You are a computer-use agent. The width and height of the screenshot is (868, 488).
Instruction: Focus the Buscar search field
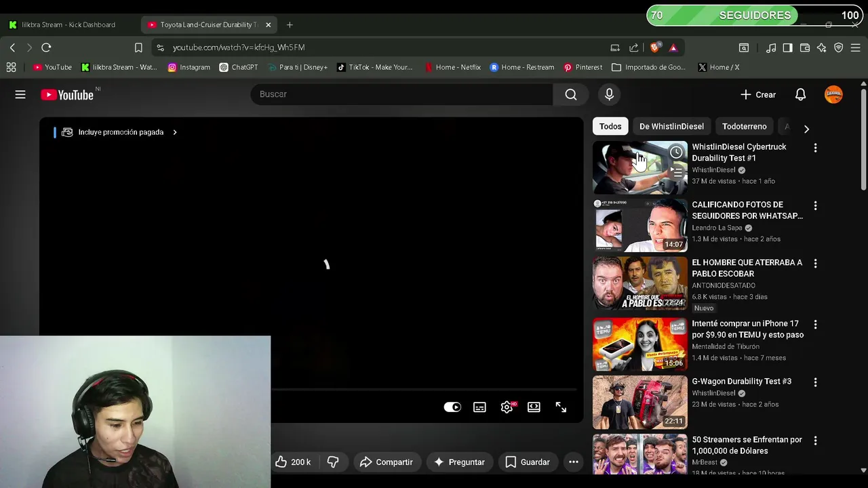click(x=401, y=94)
